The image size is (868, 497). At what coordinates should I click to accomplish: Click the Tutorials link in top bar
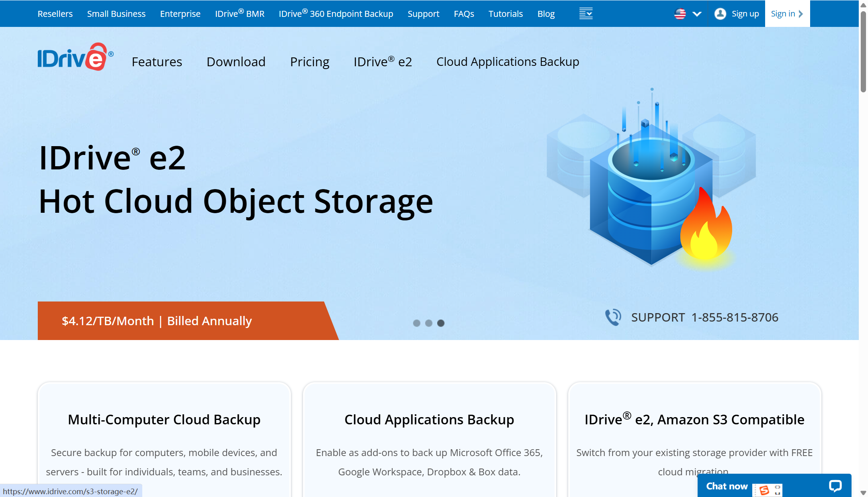click(506, 14)
